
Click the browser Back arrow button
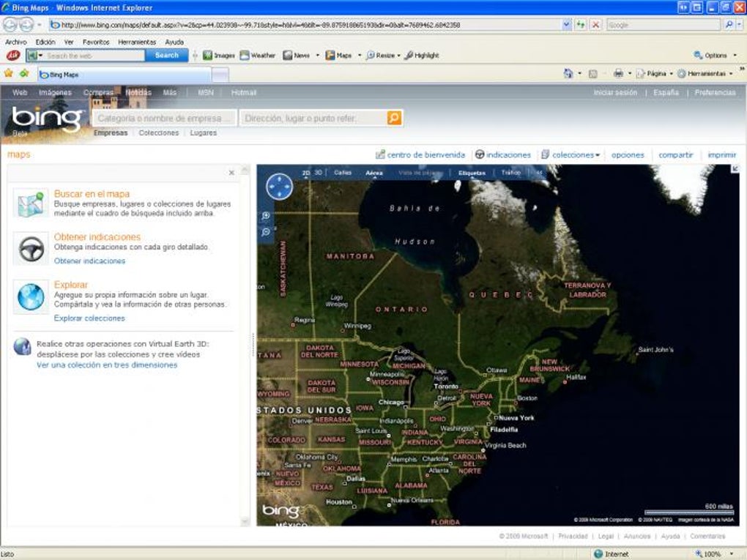coord(10,24)
